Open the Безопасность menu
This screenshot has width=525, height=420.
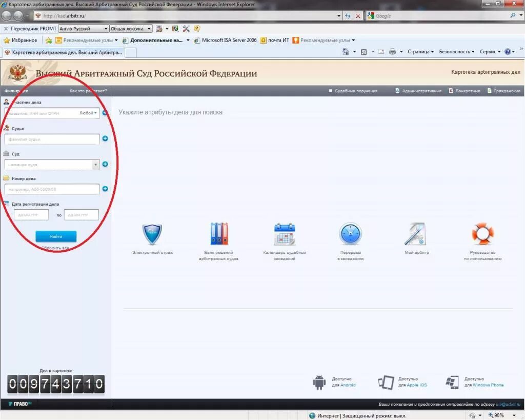tap(457, 52)
